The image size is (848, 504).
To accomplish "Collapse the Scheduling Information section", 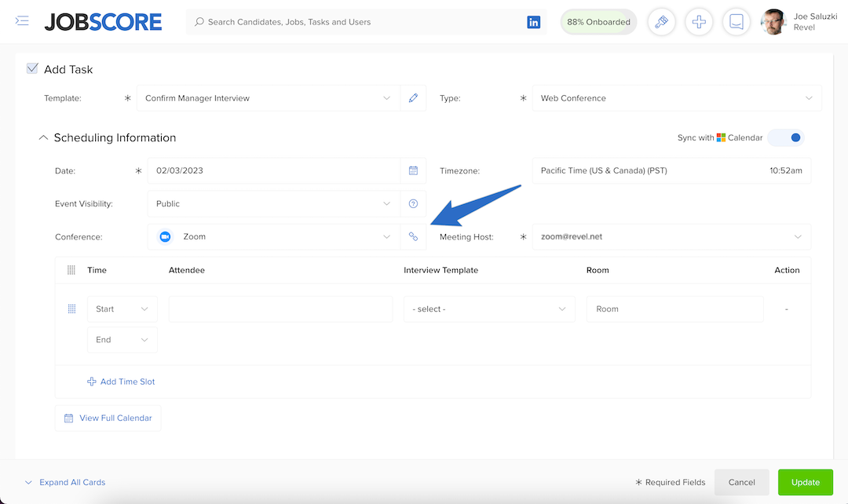I will pos(43,137).
